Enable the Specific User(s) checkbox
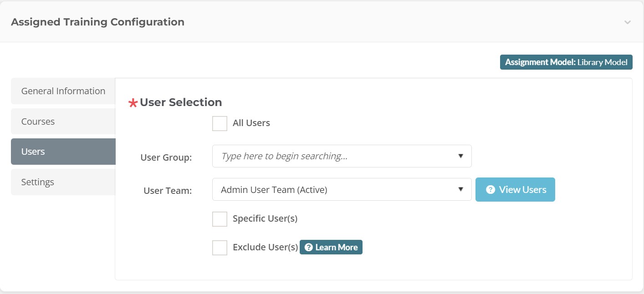The image size is (644, 294). tap(220, 219)
